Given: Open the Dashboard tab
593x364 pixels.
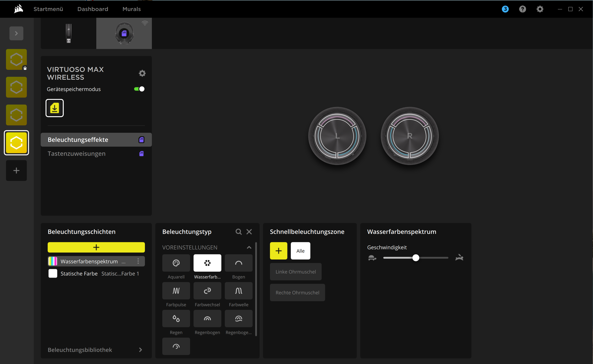Looking at the screenshot, I should [x=93, y=9].
